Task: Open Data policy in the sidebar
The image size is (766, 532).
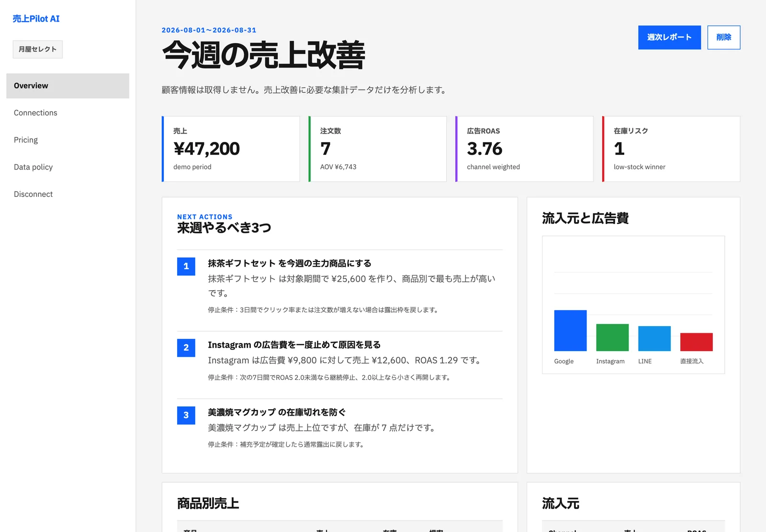Action: pos(68,167)
